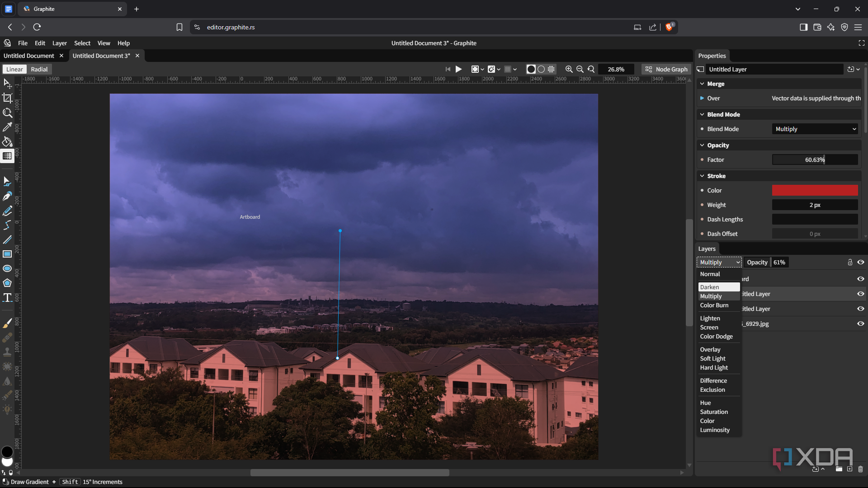Delete selected layer with trash icon
This screenshot has height=488, width=868.
point(860,469)
